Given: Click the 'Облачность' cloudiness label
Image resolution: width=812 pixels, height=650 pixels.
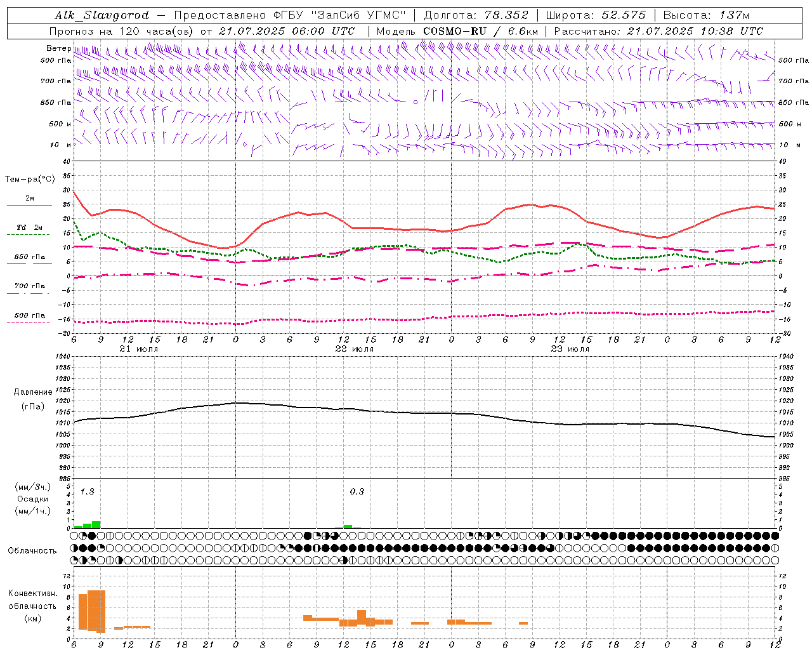Looking at the screenshot, I should (32, 550).
